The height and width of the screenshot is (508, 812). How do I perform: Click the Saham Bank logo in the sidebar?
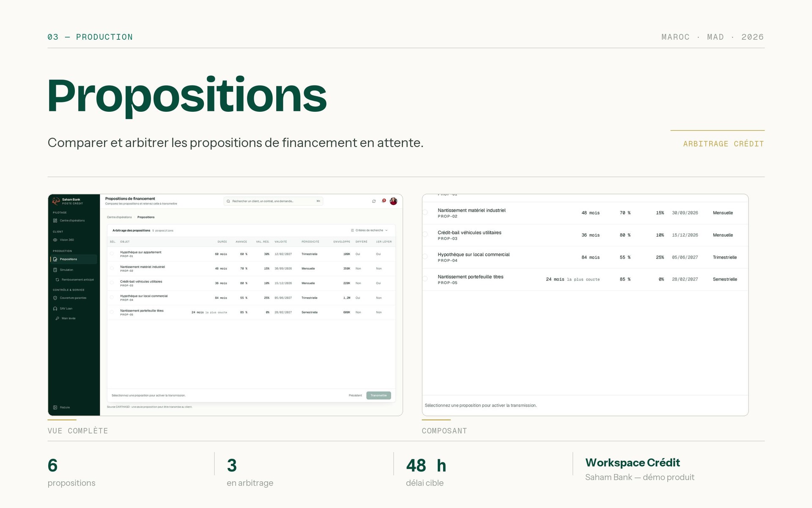(56, 201)
